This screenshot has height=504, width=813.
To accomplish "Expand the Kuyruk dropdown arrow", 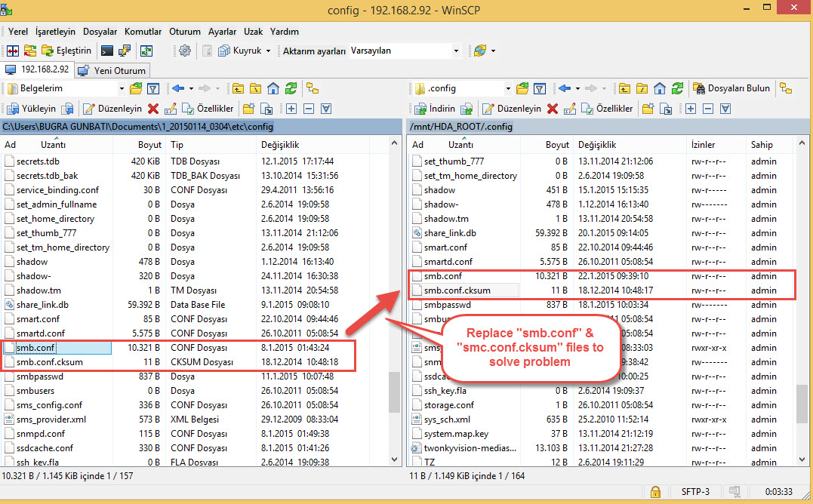I will [268, 51].
